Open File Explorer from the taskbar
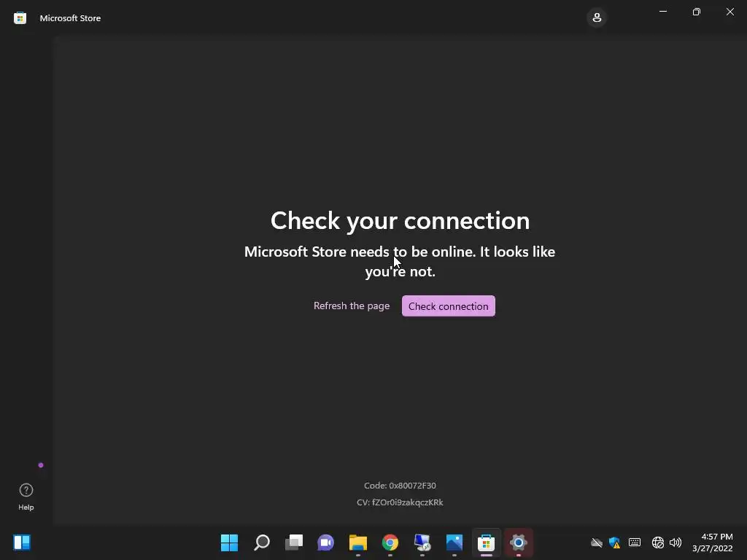 pos(357,542)
